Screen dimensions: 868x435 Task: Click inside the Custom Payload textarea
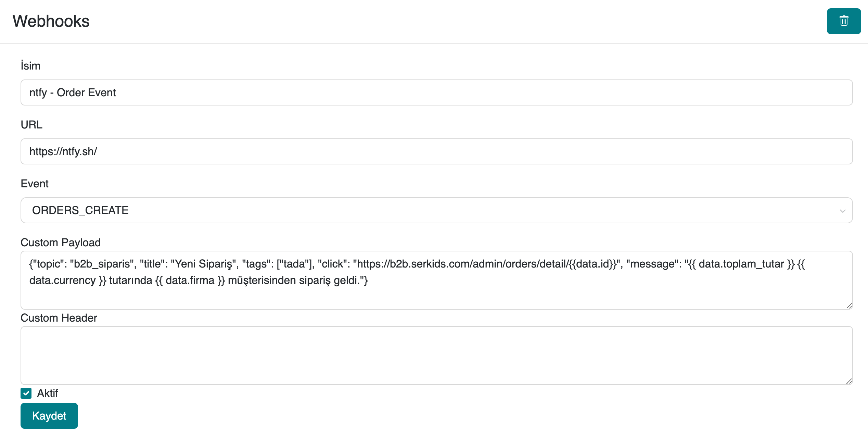[x=436, y=295]
